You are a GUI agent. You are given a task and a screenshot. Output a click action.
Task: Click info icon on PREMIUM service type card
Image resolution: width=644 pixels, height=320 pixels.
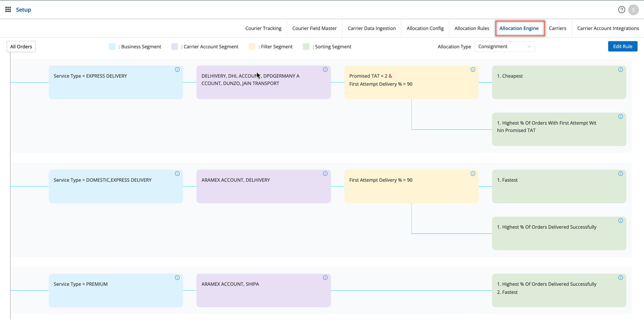tap(177, 278)
